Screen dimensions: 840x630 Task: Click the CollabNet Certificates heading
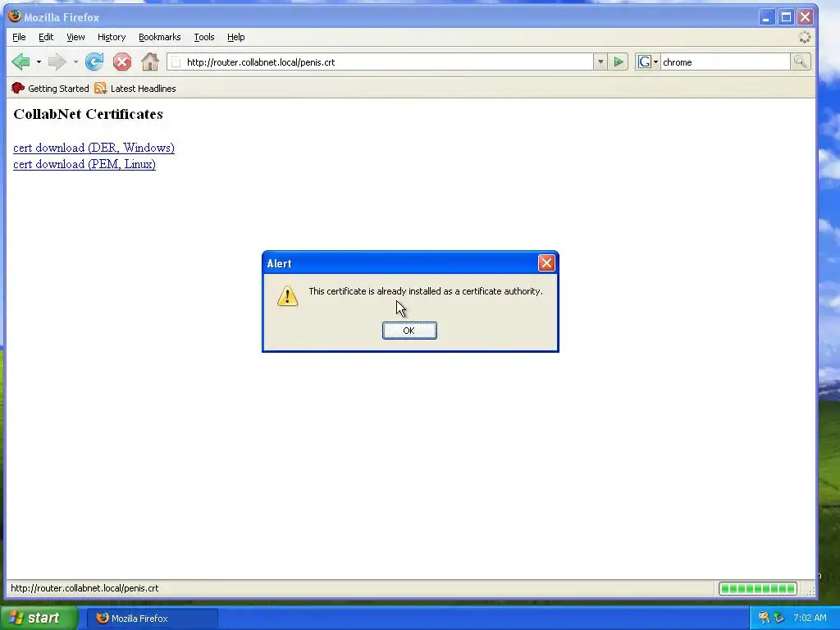(88, 114)
